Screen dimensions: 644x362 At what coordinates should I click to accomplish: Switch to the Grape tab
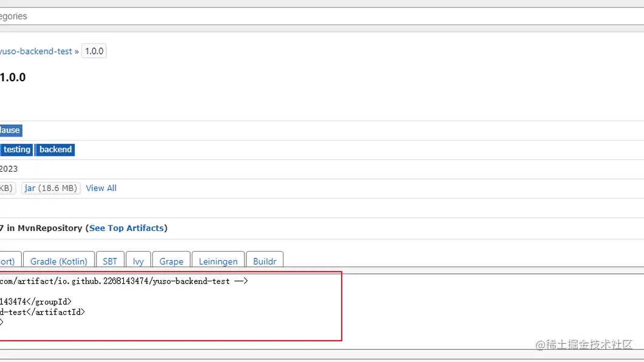point(171,260)
